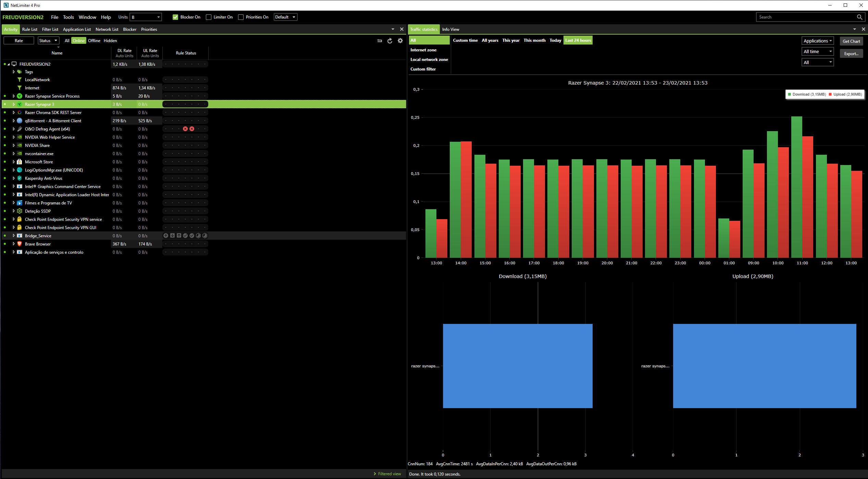
Task: Disable the Blocker On checkbox
Action: point(175,17)
